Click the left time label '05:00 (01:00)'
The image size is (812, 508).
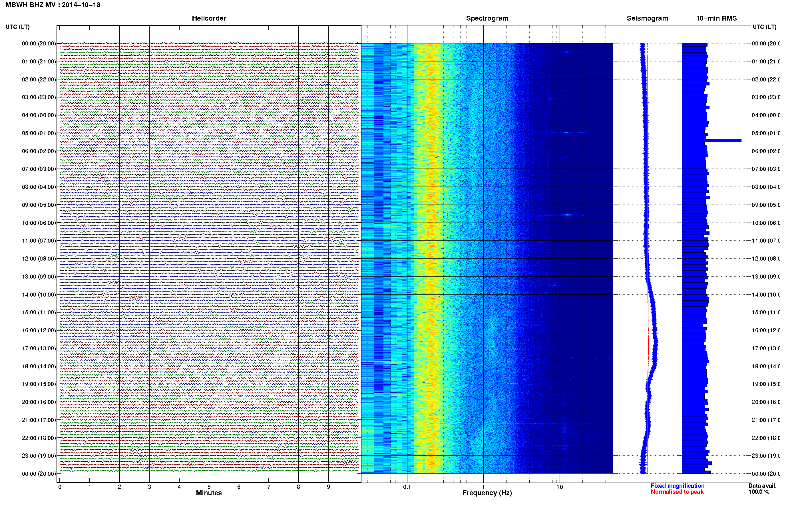(x=39, y=133)
